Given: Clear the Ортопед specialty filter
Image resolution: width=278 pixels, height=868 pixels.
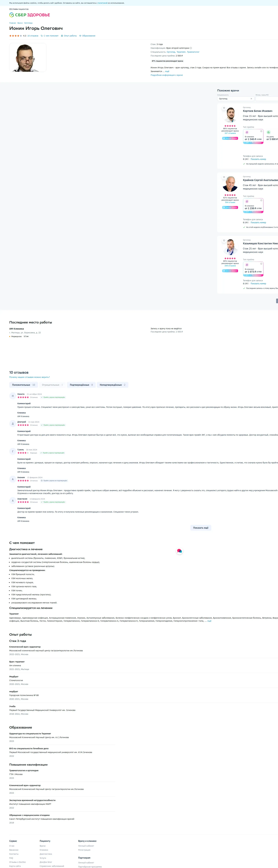Looking at the screenshot, I should point(251,99).
